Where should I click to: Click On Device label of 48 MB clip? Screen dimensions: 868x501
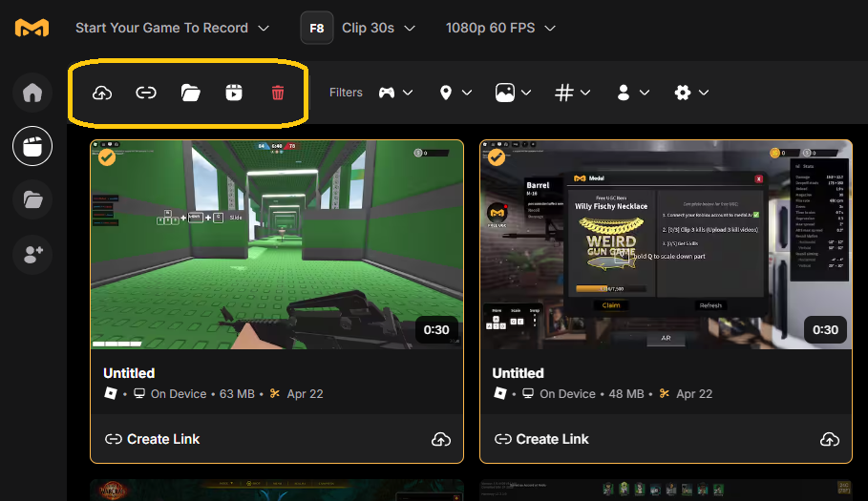[567, 394]
